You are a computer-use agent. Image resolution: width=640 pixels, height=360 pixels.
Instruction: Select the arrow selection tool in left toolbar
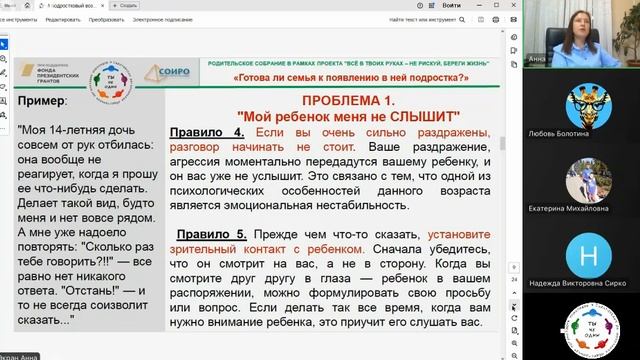click(3, 44)
